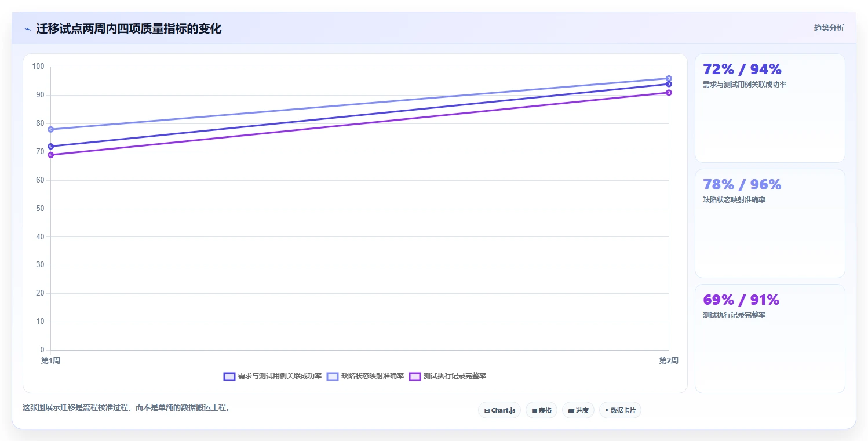
Task: Click the 72% / 94% stat value
Action: (x=742, y=70)
